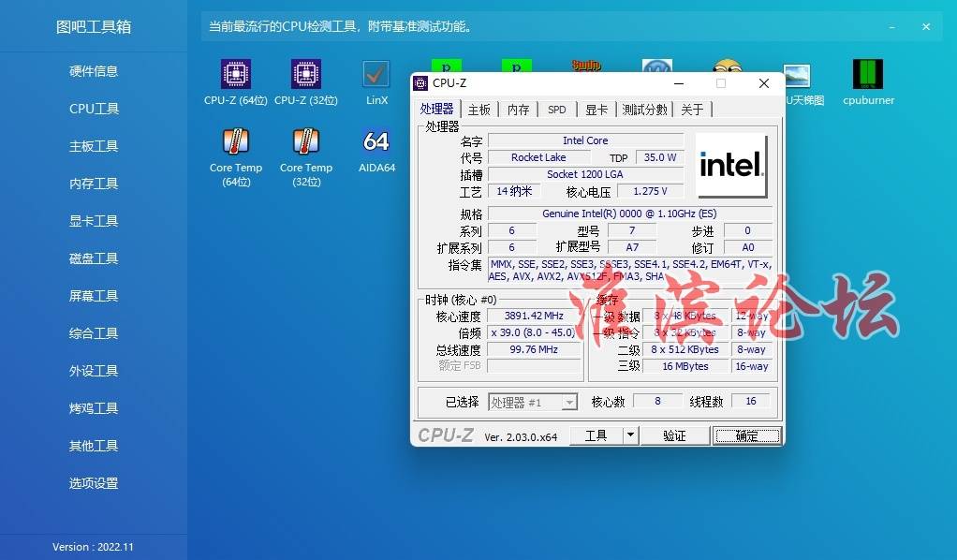This screenshot has width=957, height=560.
Task: Click the instruction set text box
Action: pyautogui.click(x=630, y=270)
